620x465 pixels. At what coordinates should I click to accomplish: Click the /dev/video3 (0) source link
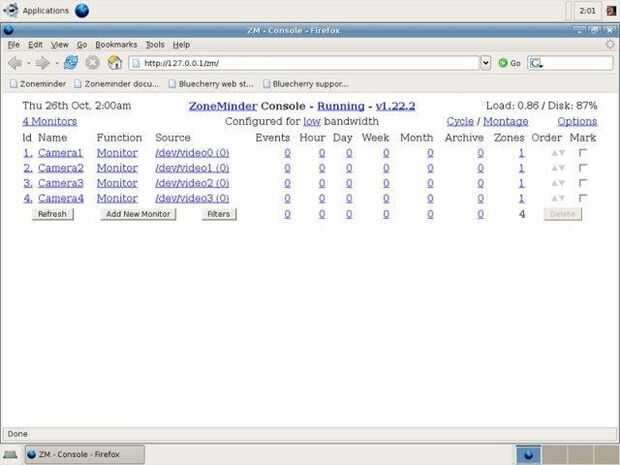click(192, 198)
